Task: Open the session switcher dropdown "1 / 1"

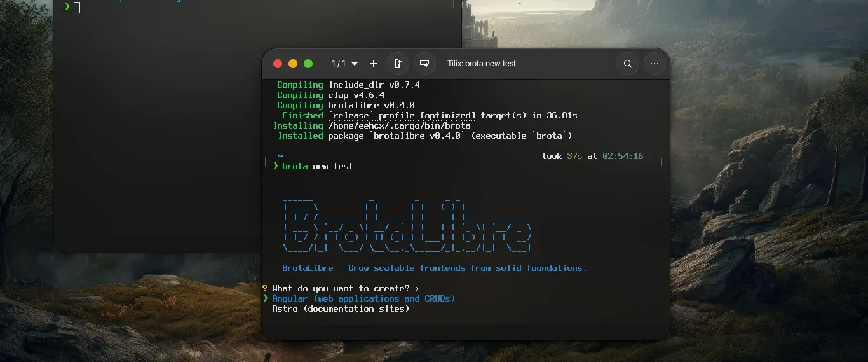Action: click(344, 64)
